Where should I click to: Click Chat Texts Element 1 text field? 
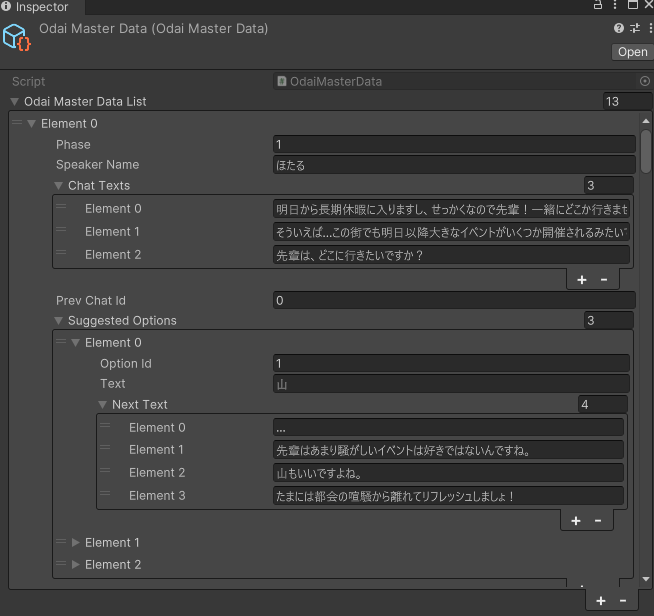coord(451,232)
